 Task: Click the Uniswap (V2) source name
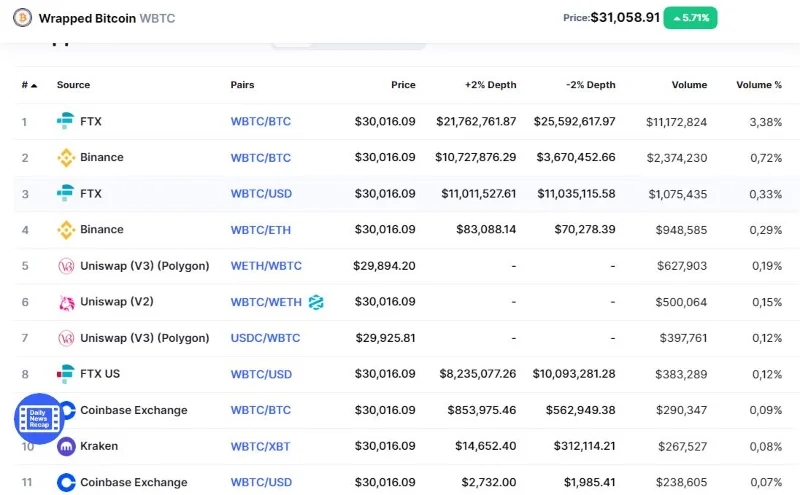coord(117,302)
